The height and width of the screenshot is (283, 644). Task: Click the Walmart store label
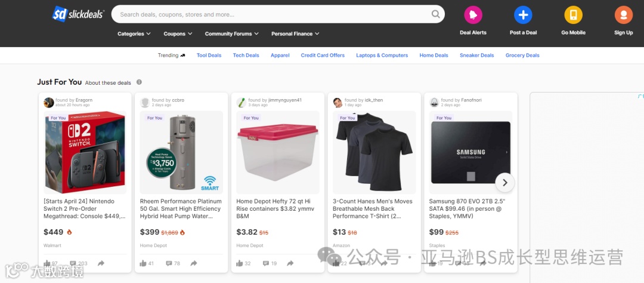52,245
